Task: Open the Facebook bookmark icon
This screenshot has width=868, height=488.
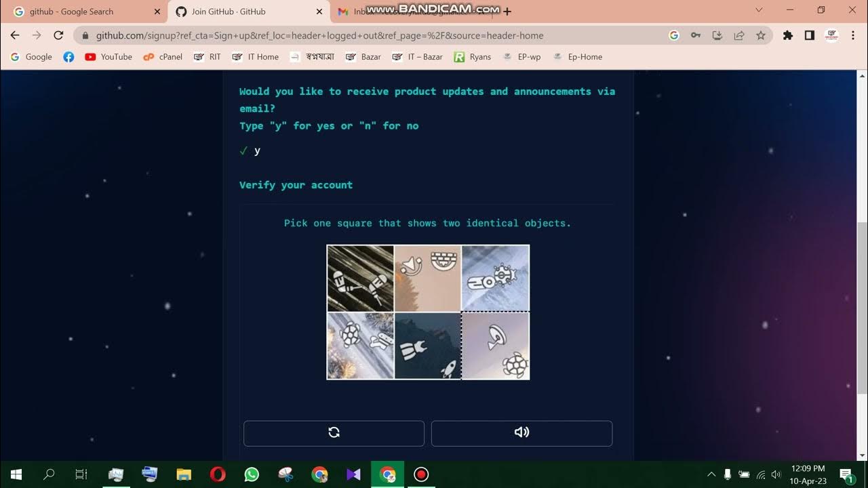Action: pyautogui.click(x=68, y=57)
